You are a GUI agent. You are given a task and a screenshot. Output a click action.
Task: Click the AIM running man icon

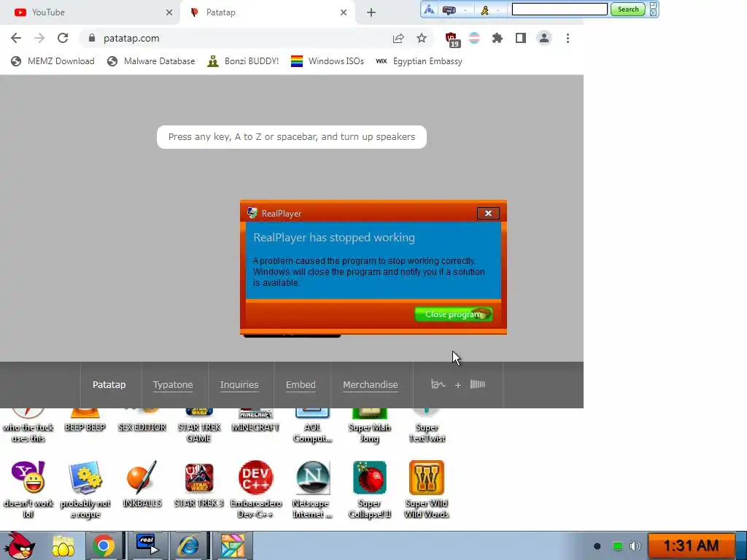[484, 9]
